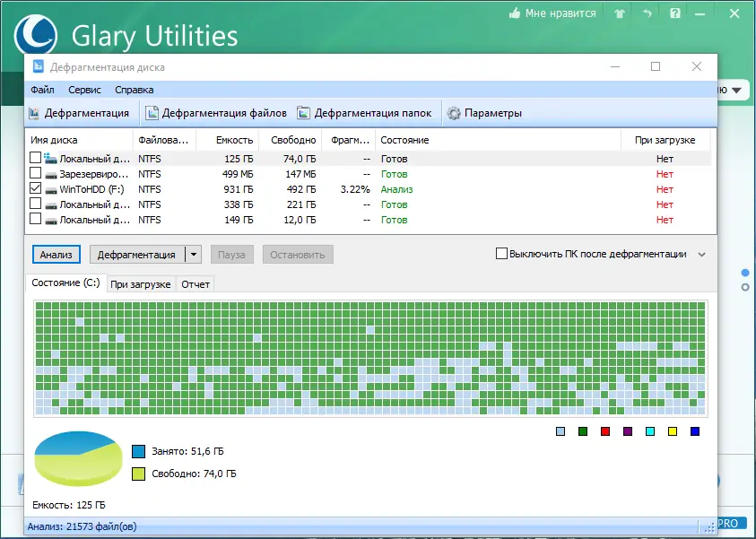Open the Дефрагментация button dropdown arrow
The height and width of the screenshot is (539, 756).
coord(194,255)
